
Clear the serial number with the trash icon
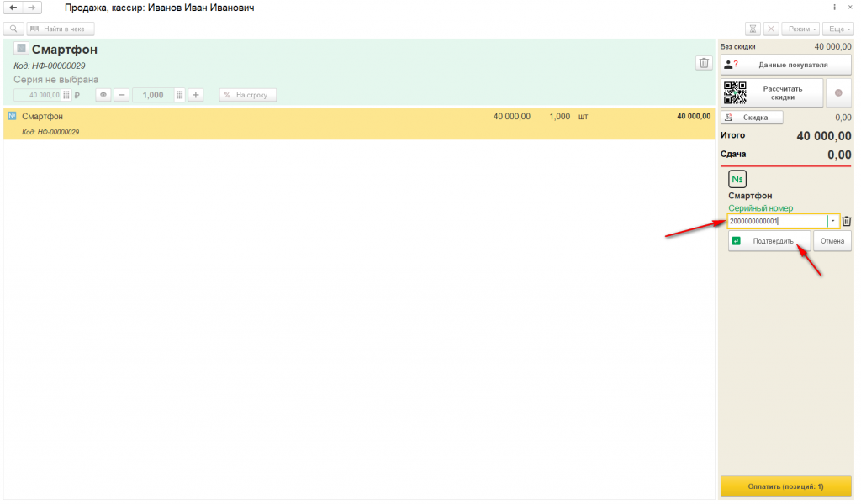[846, 221]
